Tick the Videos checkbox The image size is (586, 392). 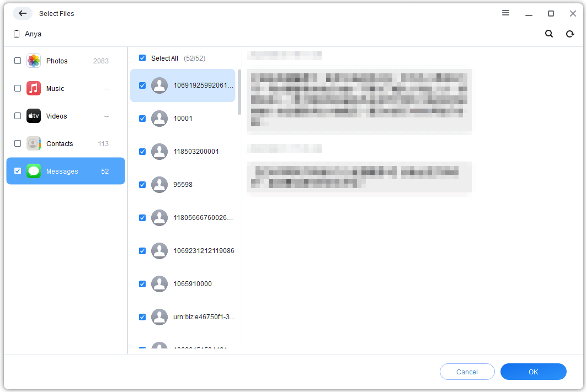(x=18, y=116)
